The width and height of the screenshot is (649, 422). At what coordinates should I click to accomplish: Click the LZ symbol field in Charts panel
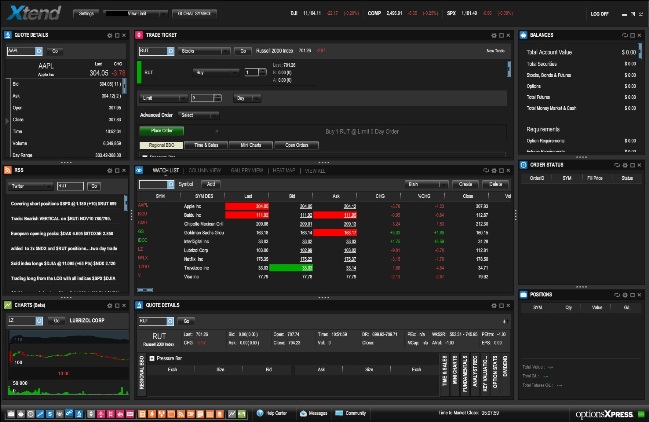[22, 321]
